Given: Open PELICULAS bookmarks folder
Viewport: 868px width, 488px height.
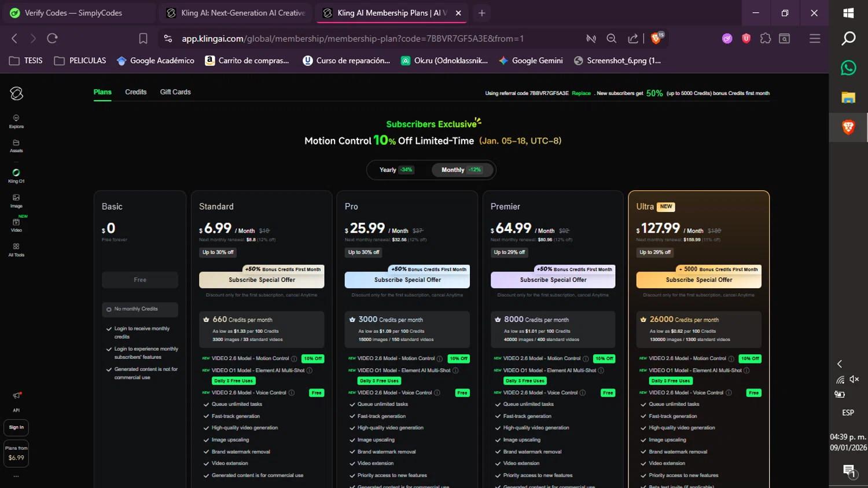Looking at the screenshot, I should [x=80, y=60].
